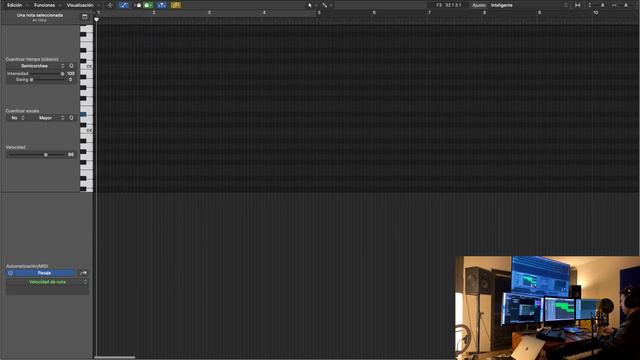Viewport: 640px width, 360px height.
Task: Toggle the blue Catch Playhead button
Action: [162, 5]
